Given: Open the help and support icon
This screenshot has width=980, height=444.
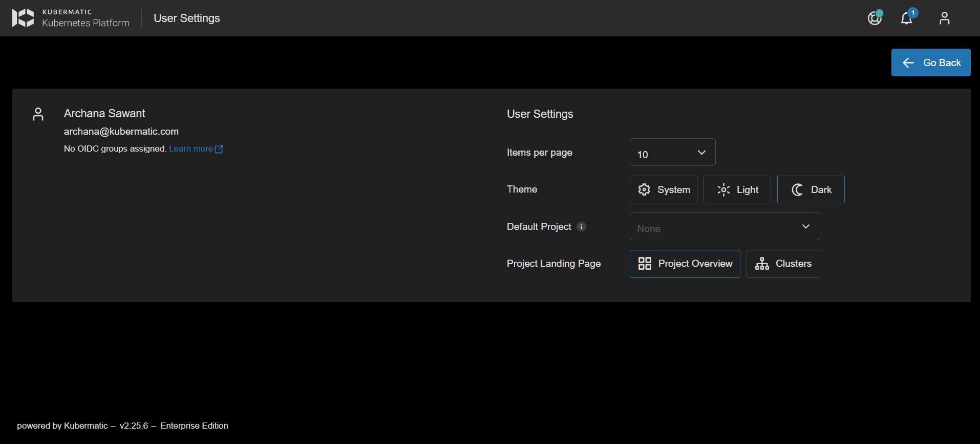Looking at the screenshot, I should point(875,18).
